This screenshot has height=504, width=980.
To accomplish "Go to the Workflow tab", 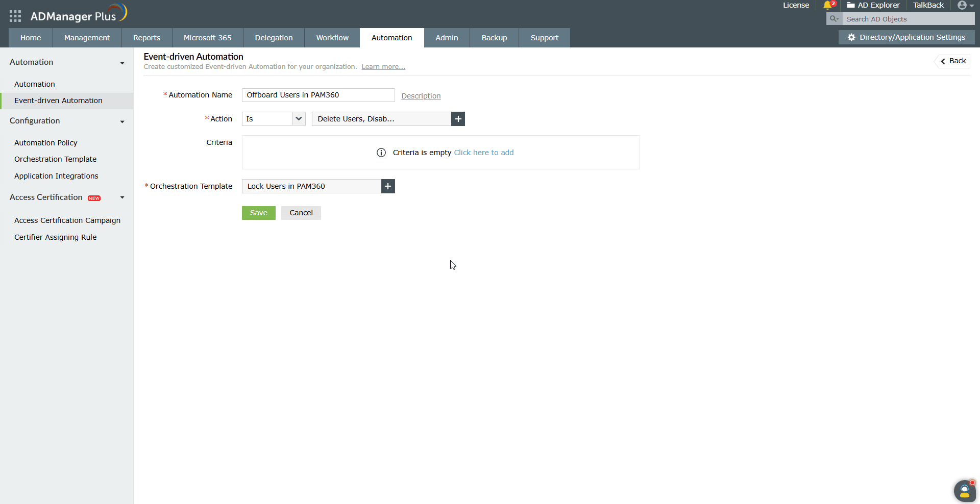I will [x=332, y=38].
